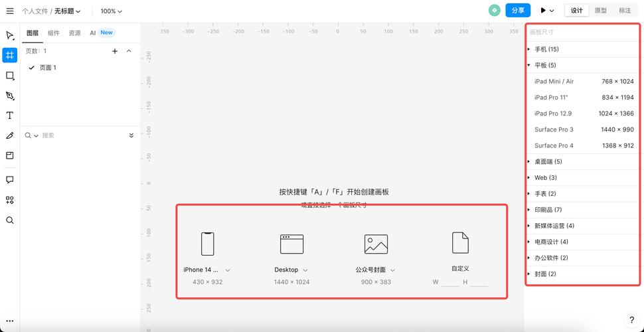Select iPad Pro 12.9 preset

coord(583,114)
